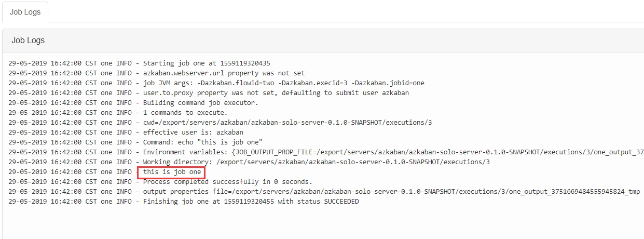The height and width of the screenshot is (239, 644).
Task: Click 'effective user is: azkaban' line
Action: coord(126,132)
